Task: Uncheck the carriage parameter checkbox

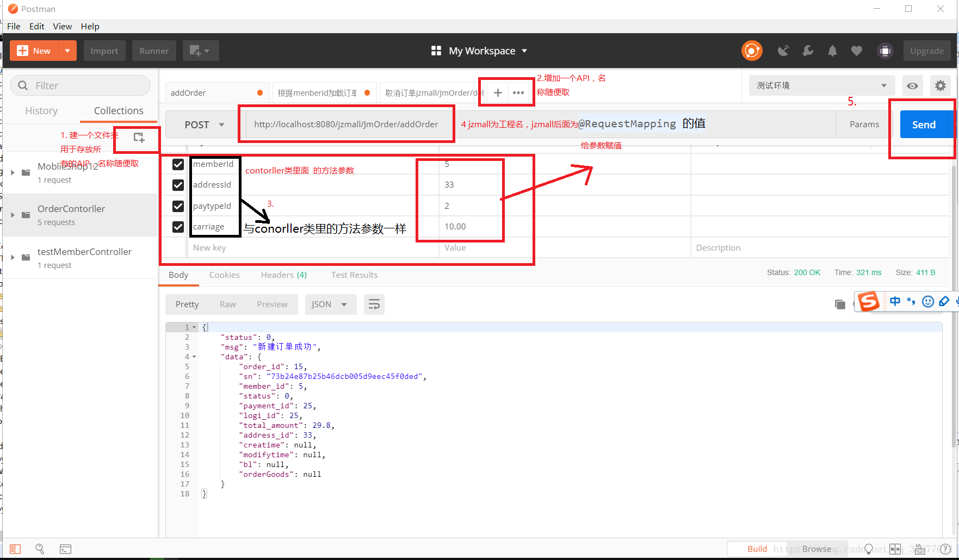Action: [178, 227]
